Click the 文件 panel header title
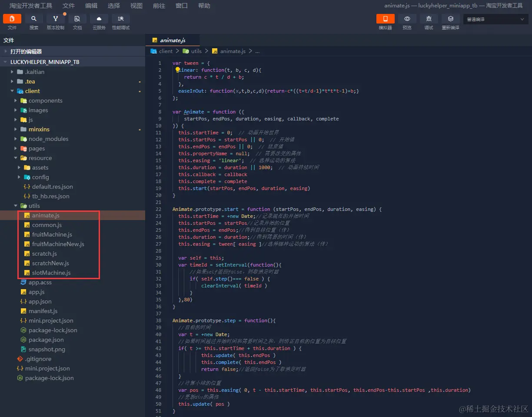 coord(9,40)
